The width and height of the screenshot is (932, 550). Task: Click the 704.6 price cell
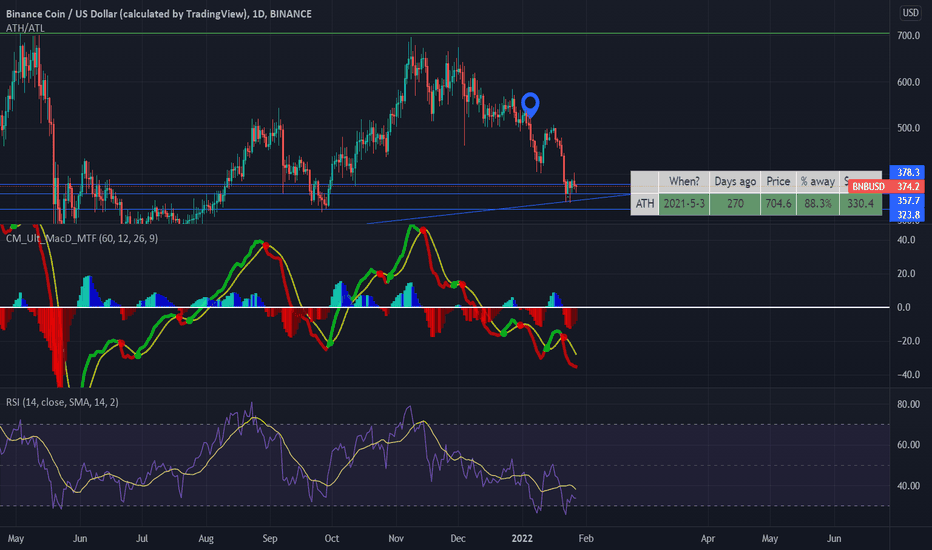click(x=778, y=204)
